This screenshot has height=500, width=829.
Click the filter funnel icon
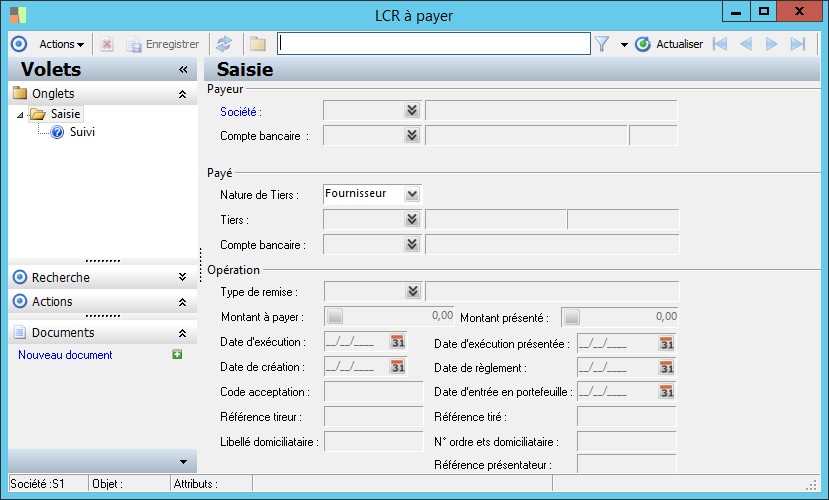click(x=602, y=44)
